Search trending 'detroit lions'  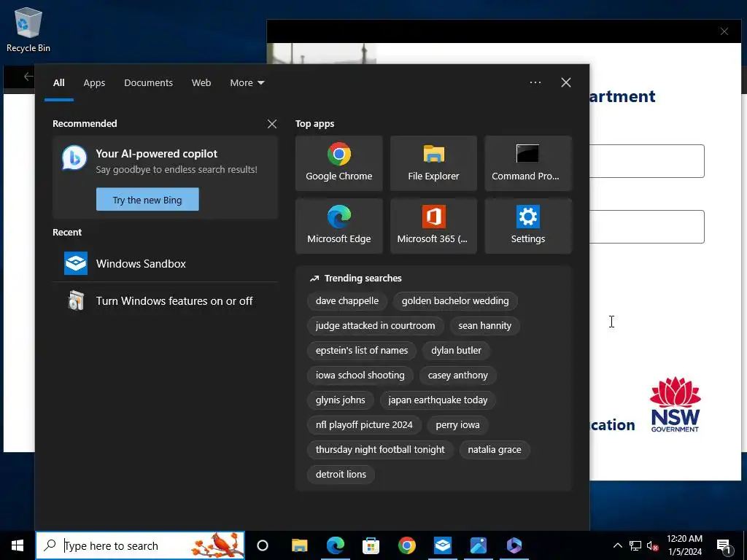tap(341, 474)
